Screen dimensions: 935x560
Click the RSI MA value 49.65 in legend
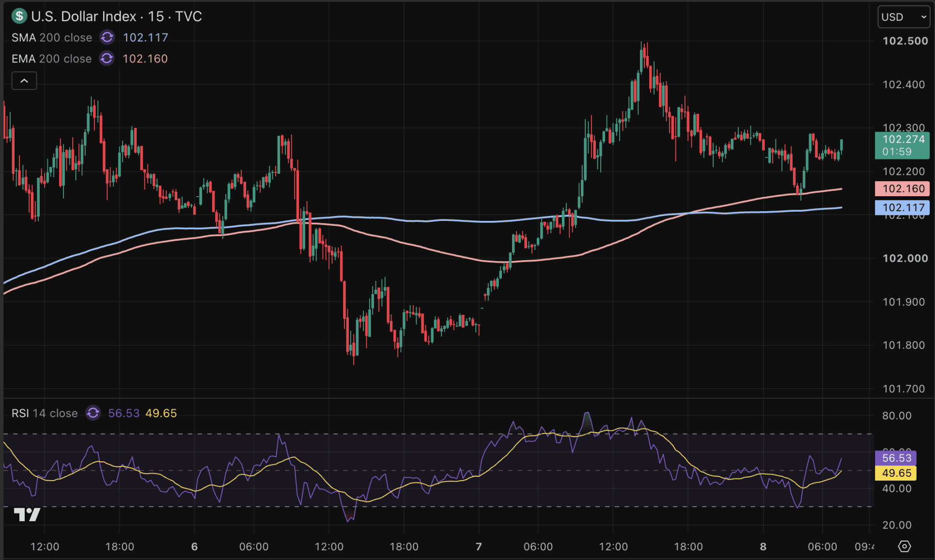pyautogui.click(x=161, y=413)
